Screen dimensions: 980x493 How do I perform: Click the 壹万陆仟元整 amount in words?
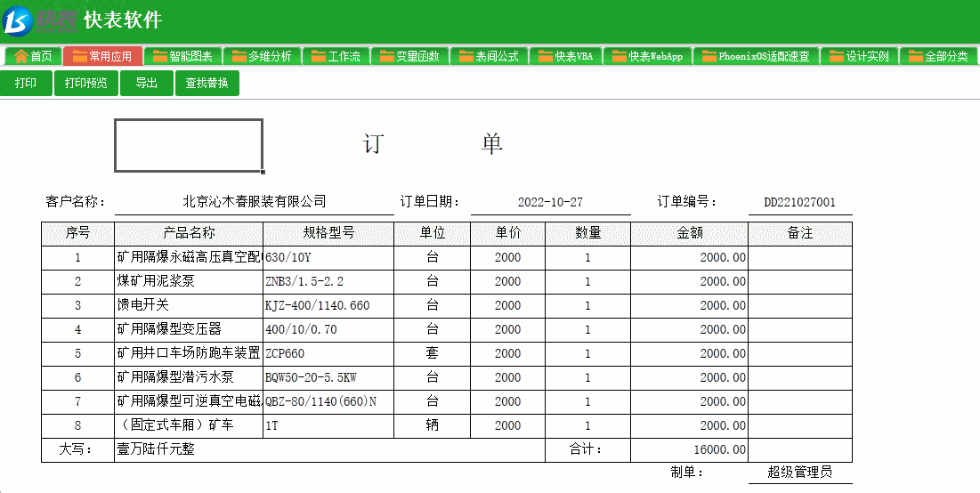[x=330, y=449]
